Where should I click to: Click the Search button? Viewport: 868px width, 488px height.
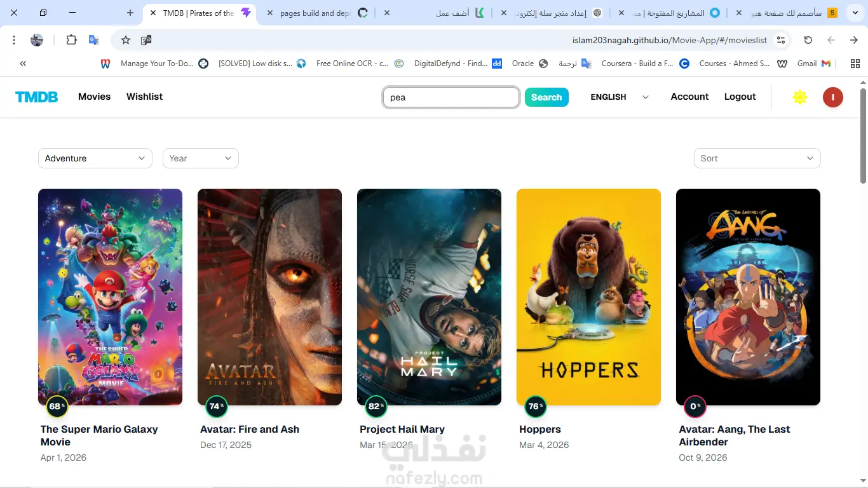click(546, 97)
